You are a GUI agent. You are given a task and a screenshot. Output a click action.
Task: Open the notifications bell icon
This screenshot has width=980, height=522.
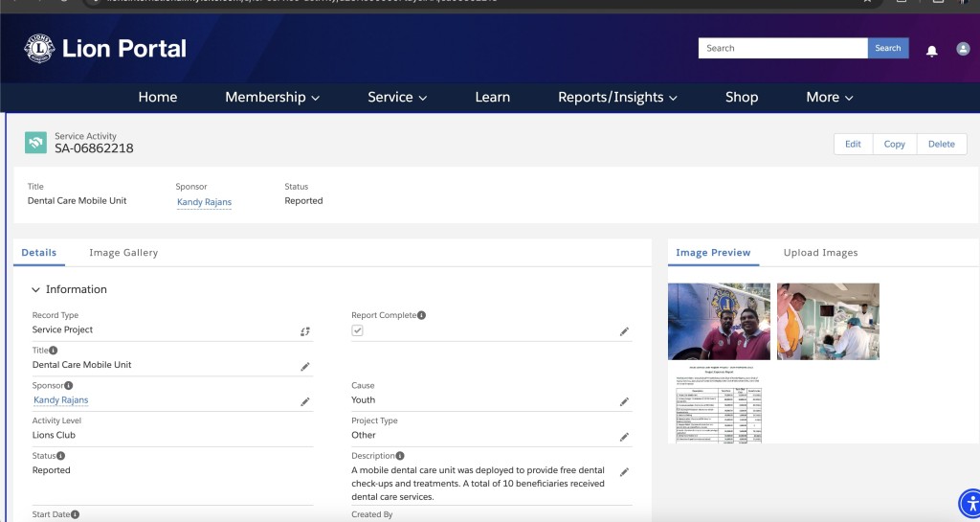click(x=931, y=51)
